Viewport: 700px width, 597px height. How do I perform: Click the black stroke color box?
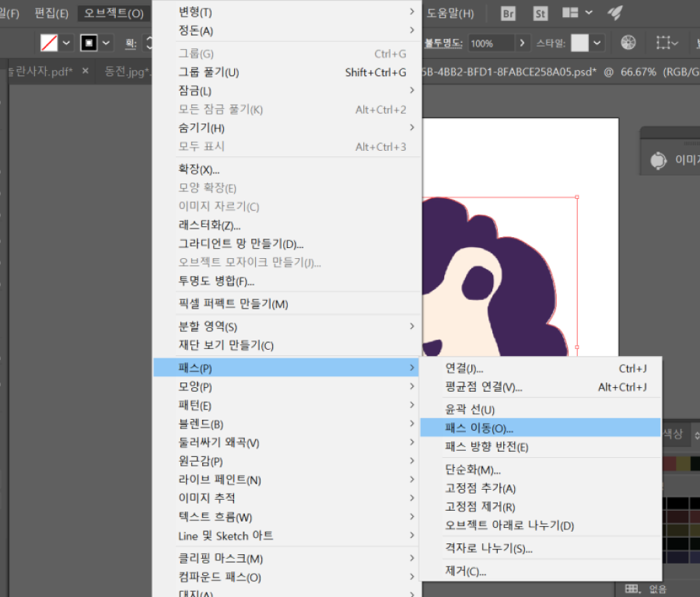[89, 43]
